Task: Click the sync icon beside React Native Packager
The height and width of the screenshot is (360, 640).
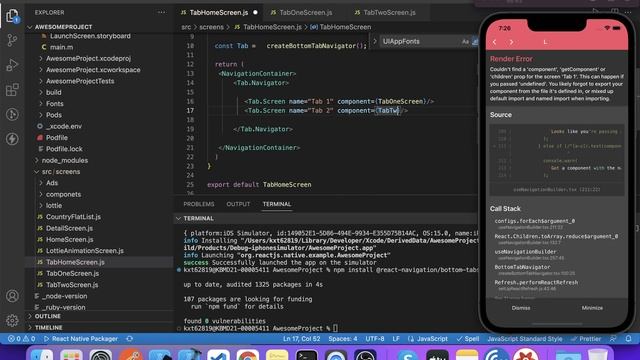Action: pyautogui.click(x=129, y=339)
